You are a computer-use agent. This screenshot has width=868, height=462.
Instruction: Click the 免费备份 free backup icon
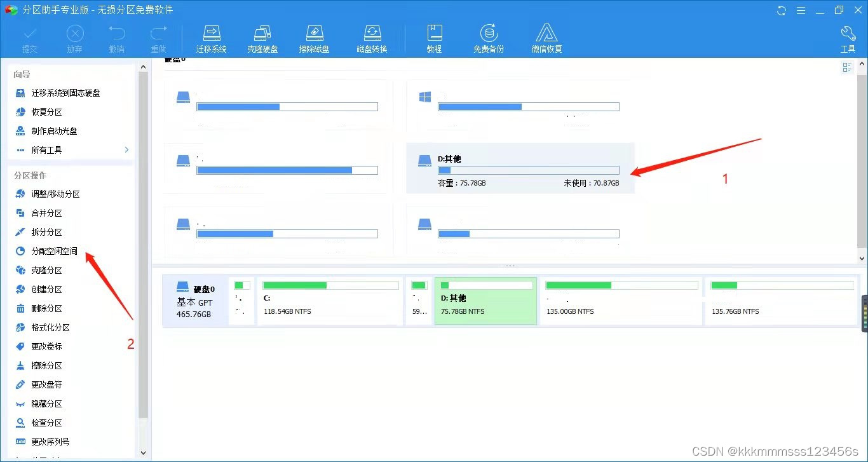pyautogui.click(x=489, y=39)
